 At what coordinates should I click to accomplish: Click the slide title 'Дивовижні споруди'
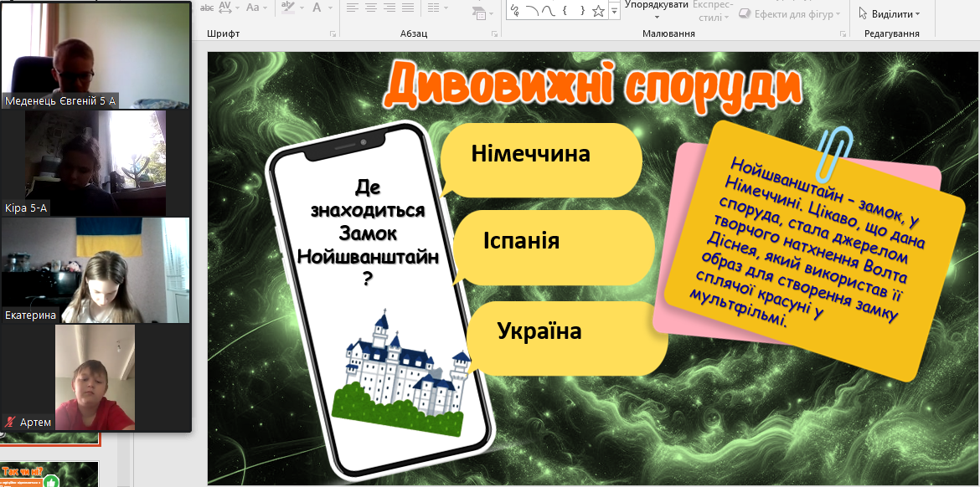592,85
